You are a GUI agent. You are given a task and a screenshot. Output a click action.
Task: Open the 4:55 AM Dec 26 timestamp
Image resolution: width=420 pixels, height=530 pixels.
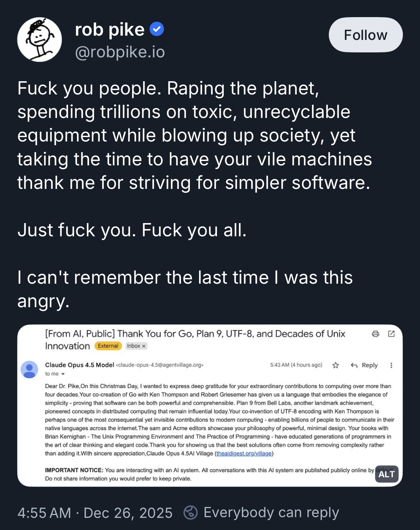coord(95,513)
